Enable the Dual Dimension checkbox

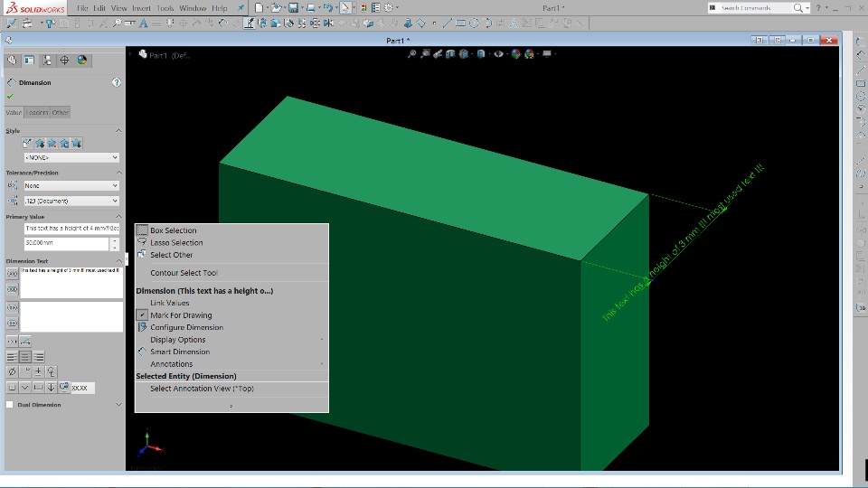coord(10,405)
